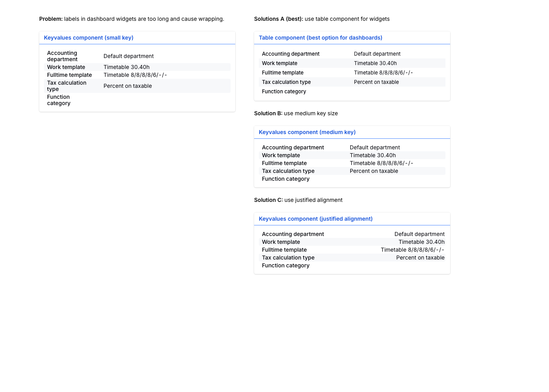Click wrapped 'Function category' label in small key widget
The width and height of the screenshot is (549, 392).
point(59,100)
